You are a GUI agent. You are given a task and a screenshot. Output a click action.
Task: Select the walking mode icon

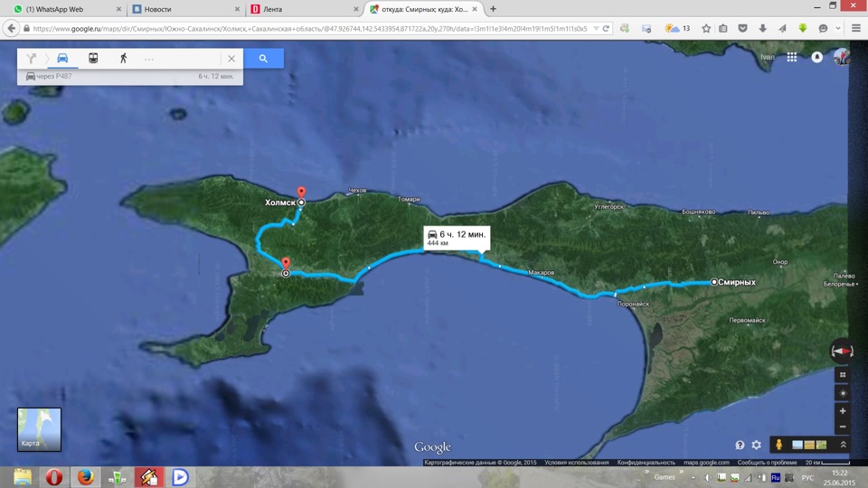pos(124,58)
